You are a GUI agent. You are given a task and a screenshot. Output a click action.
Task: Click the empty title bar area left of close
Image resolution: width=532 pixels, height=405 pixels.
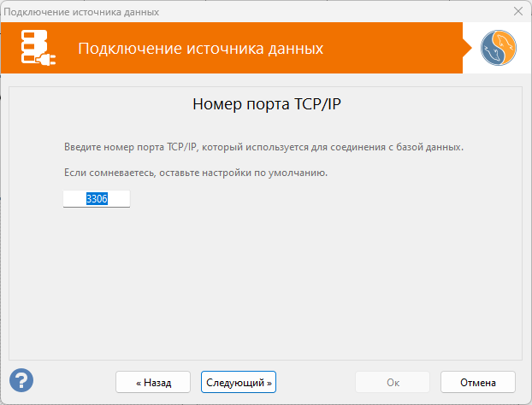tap(342, 12)
